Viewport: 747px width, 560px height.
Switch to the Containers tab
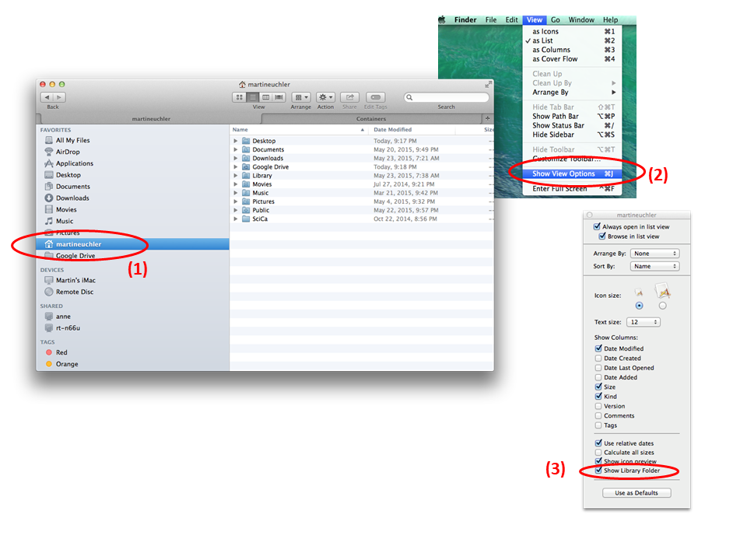(x=371, y=119)
